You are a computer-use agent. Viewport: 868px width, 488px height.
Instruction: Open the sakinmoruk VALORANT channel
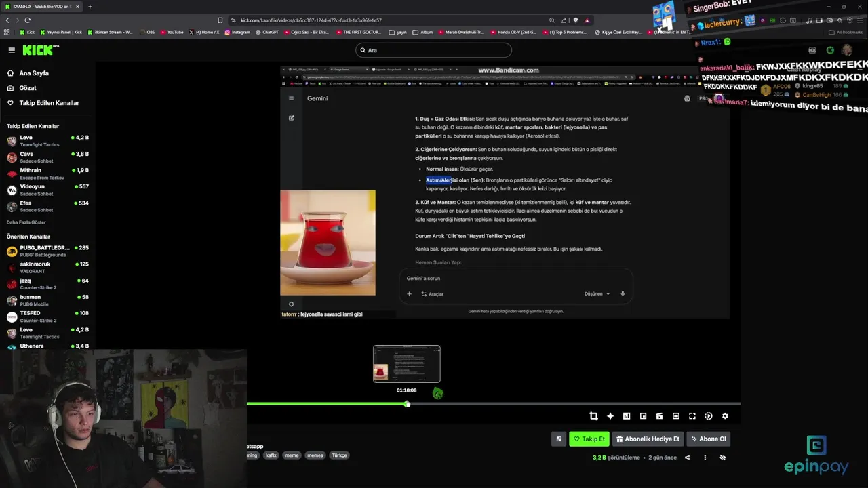tap(47, 268)
